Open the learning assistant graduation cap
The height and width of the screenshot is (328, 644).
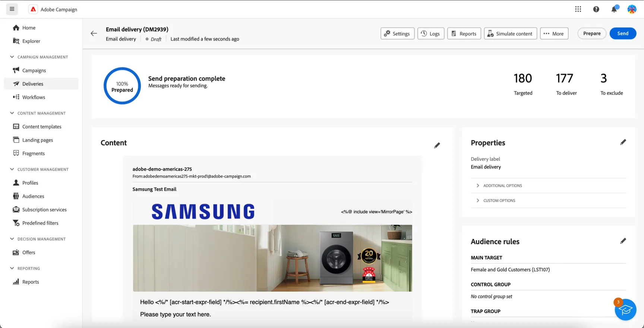(x=625, y=309)
